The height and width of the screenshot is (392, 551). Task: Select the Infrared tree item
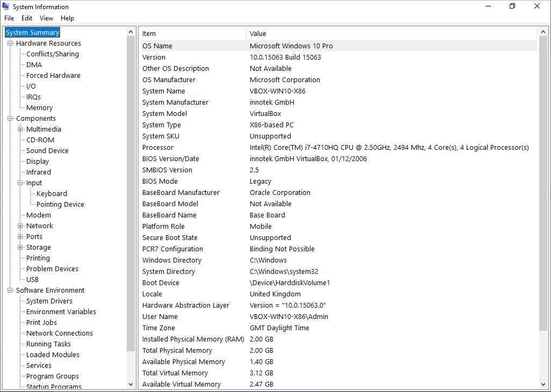(39, 172)
